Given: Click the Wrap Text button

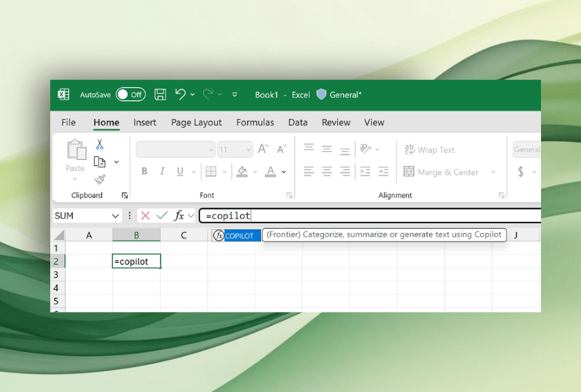Looking at the screenshot, I should click(429, 150).
